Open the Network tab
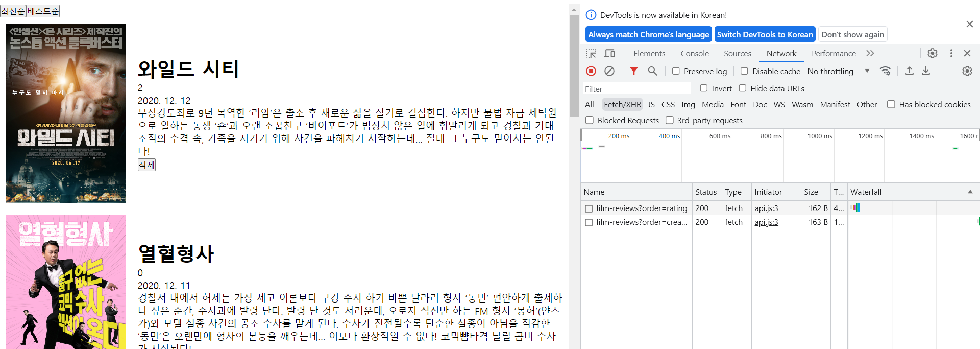 click(781, 53)
